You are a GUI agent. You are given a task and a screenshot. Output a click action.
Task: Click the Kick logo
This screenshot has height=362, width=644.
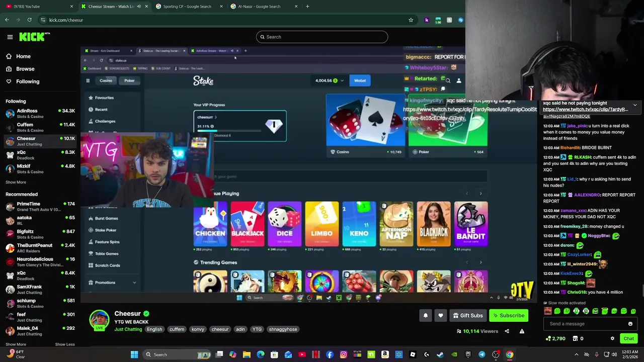(x=34, y=37)
